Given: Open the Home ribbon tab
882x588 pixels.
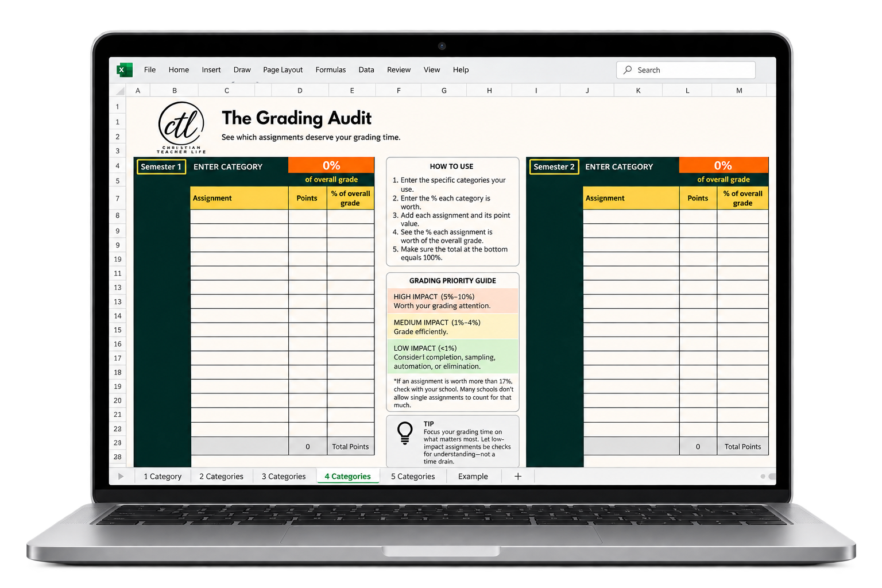Looking at the screenshot, I should tap(179, 70).
